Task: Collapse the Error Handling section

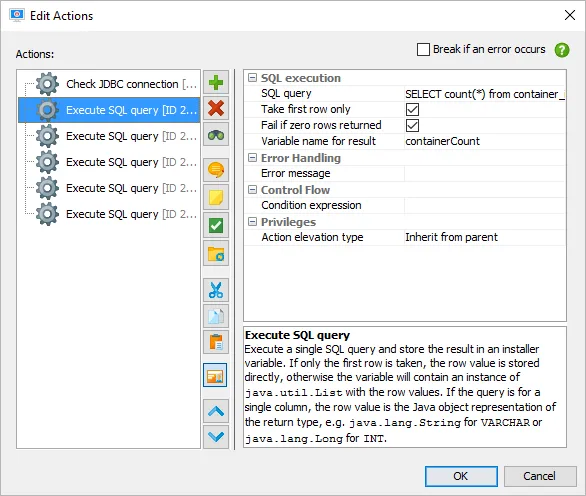Action: 253,158
